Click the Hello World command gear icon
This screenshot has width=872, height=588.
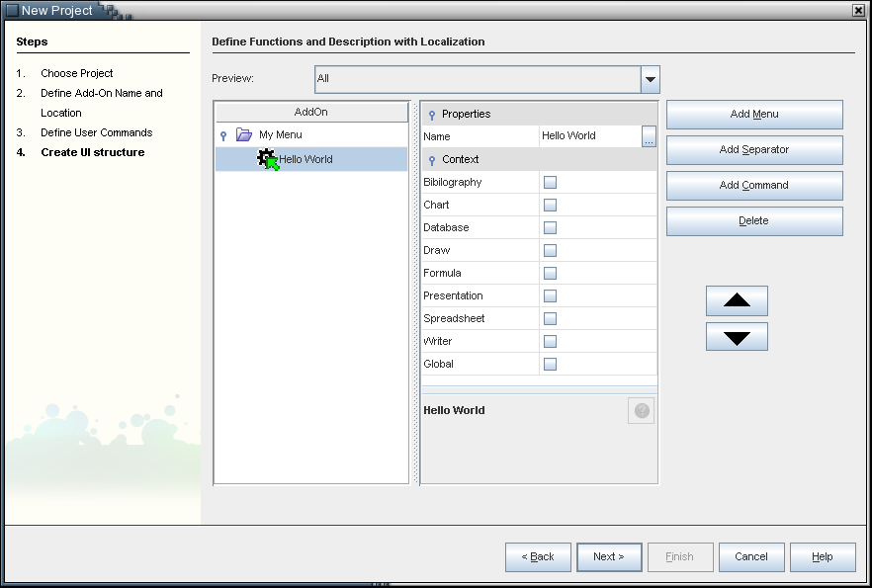[x=267, y=159]
